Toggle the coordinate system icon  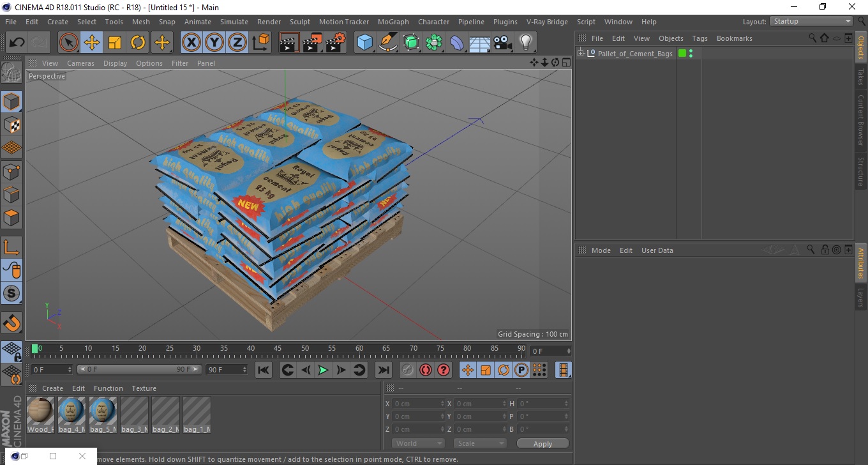(x=260, y=43)
